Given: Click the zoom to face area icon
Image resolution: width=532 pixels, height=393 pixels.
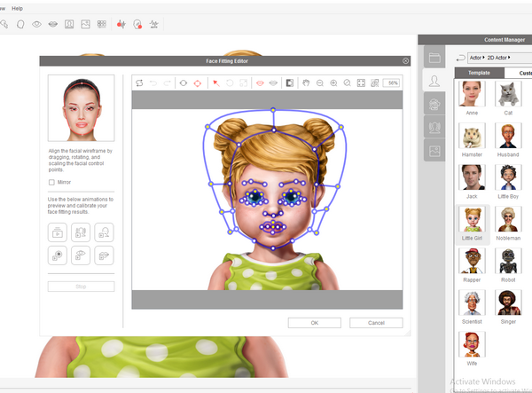Looking at the screenshot, I should click(x=374, y=83).
